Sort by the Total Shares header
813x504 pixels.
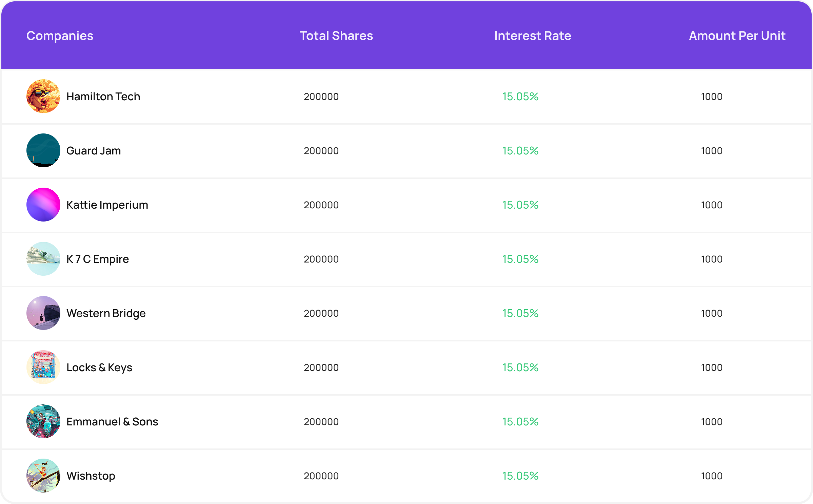336,36
